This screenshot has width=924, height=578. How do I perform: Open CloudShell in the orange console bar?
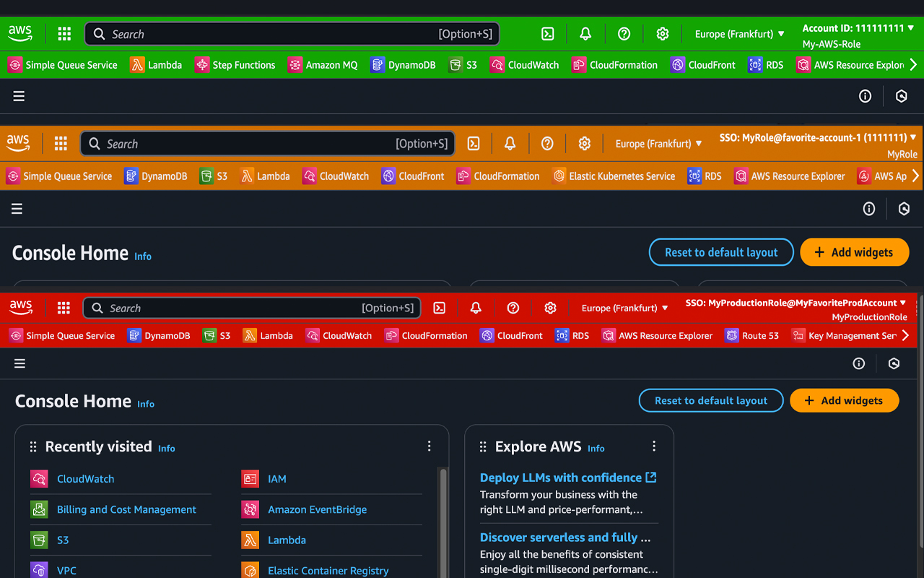pos(474,144)
